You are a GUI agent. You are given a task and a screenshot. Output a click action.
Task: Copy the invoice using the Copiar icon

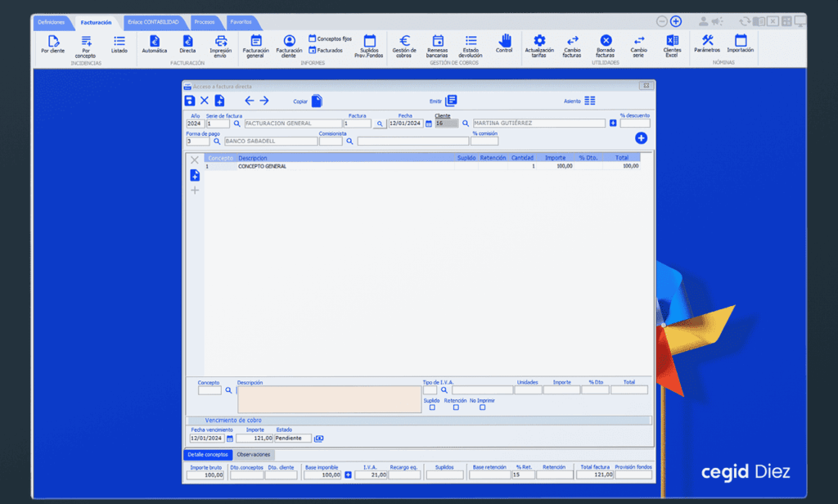coord(317,101)
